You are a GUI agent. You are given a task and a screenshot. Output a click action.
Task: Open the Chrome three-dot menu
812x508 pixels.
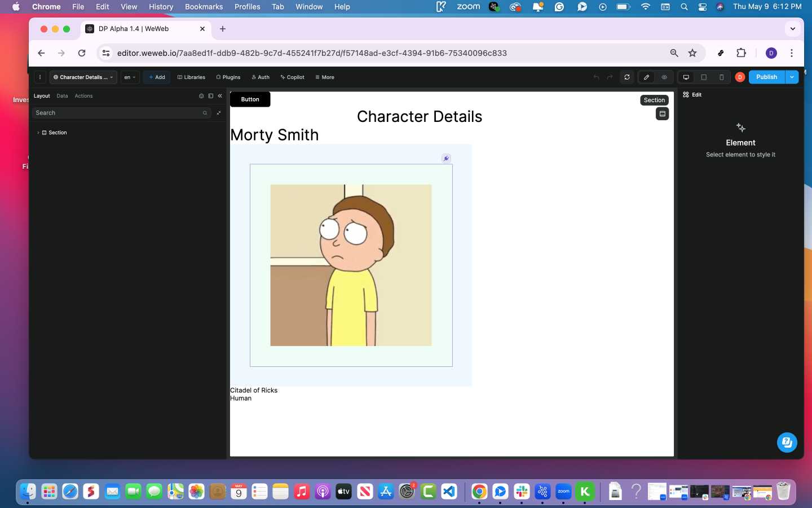pos(792,53)
